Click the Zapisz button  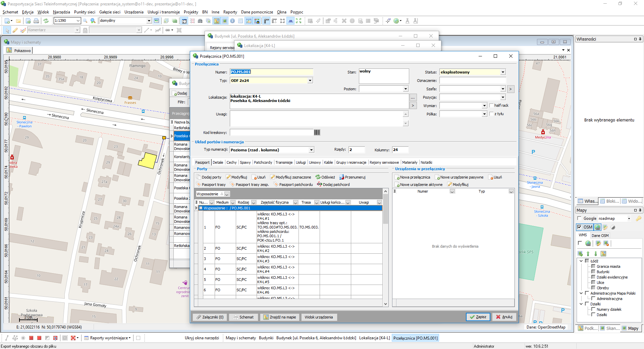478,317
